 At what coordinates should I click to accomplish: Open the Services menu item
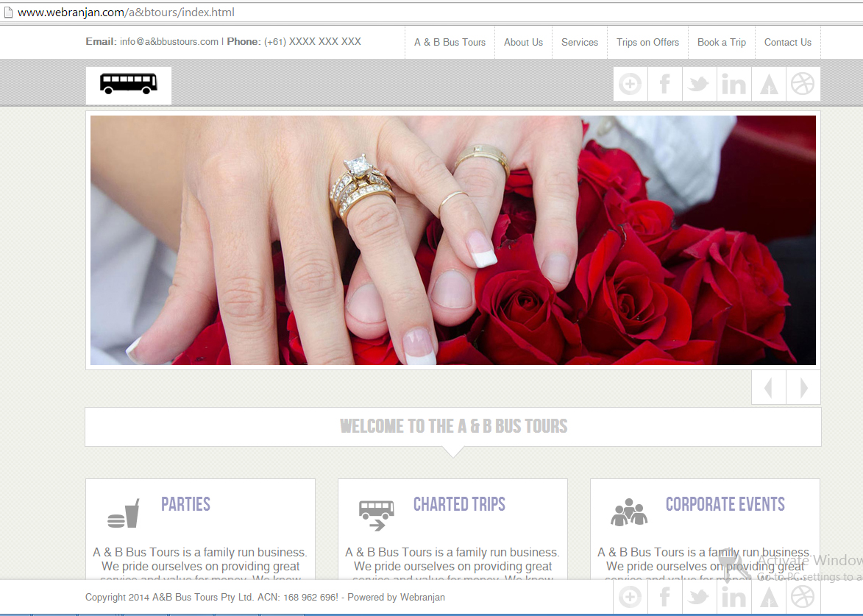(x=580, y=43)
